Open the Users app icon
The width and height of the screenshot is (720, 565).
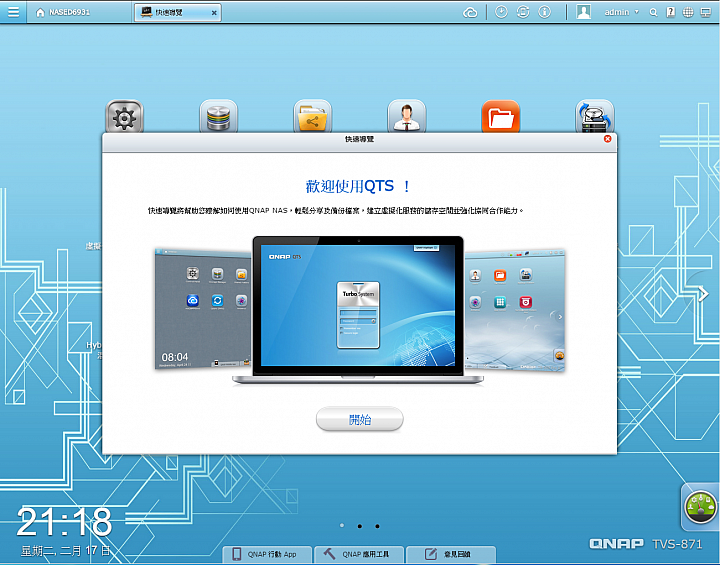407,117
